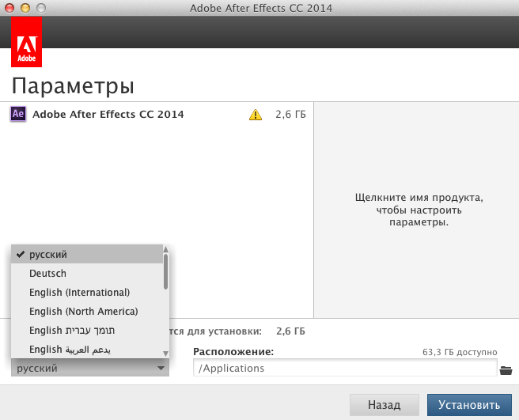Viewport: 519px width, 420px height.
Task: Click the 2,6 ГБ product size text
Action: [290, 115]
